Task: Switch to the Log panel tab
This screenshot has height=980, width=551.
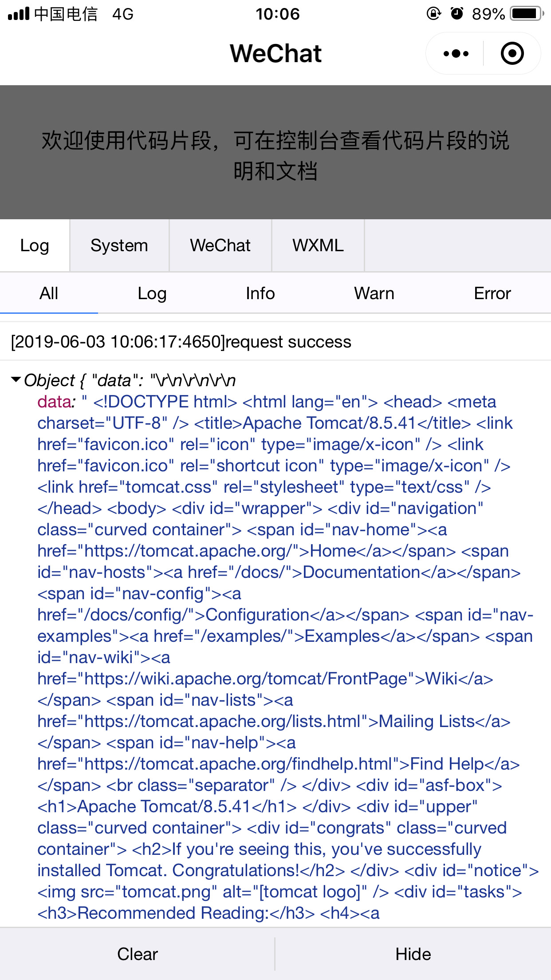Action: (35, 245)
